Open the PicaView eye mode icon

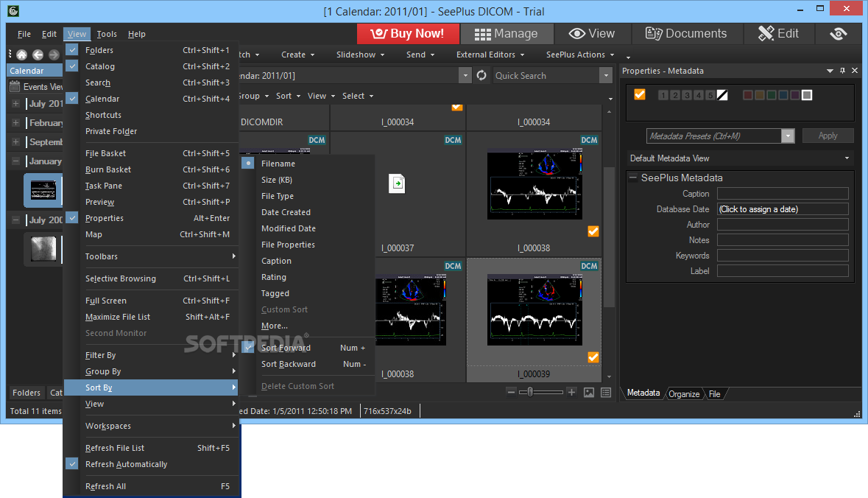[838, 34]
